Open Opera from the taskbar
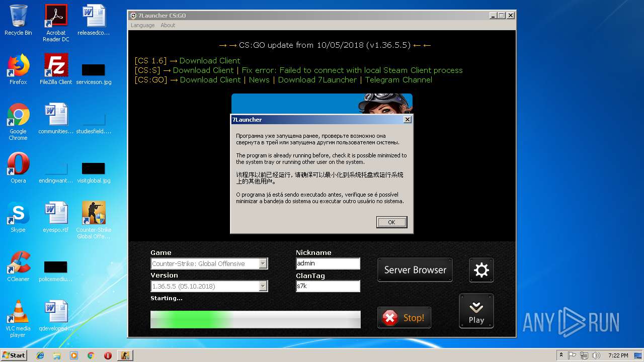 pos(108,355)
